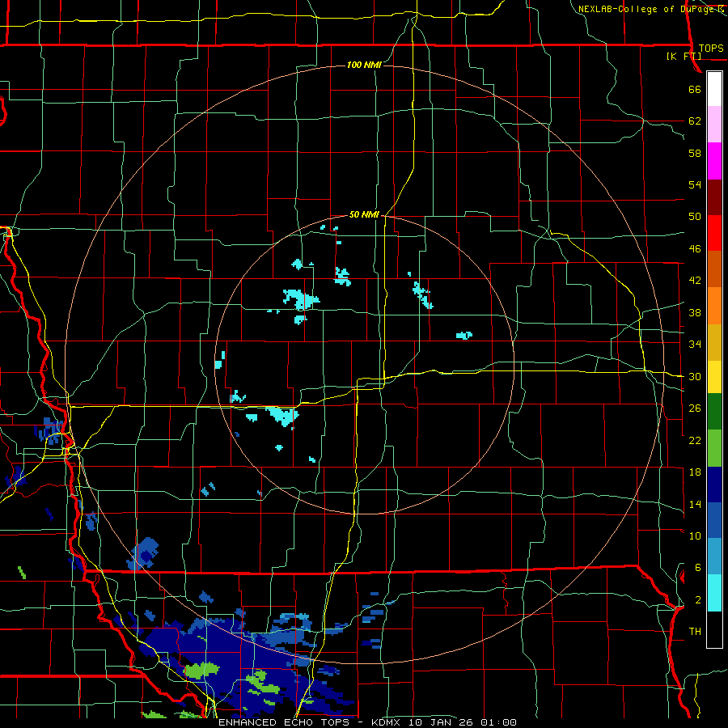The image size is (728, 728).
Task: Click the 42 scale value
Action: (x=695, y=281)
